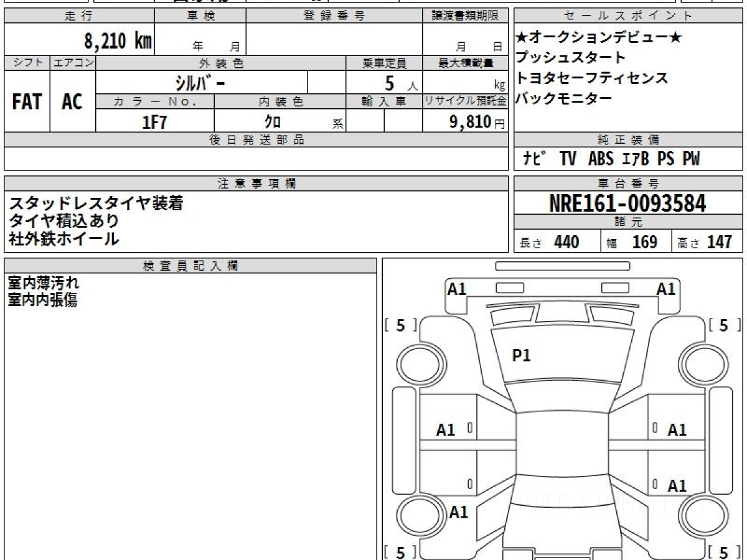This screenshot has width=747, height=560.
Task: Click the P1 mark on the windshield
Action: (521, 355)
